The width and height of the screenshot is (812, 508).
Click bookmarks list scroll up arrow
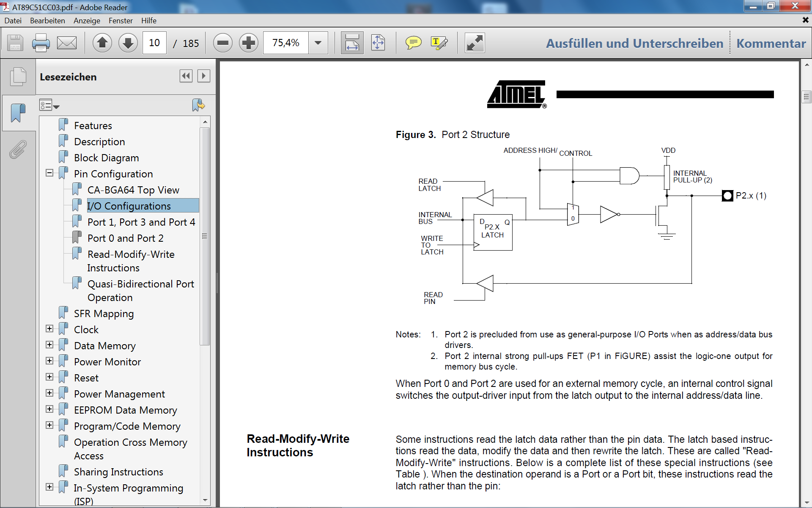[205, 121]
